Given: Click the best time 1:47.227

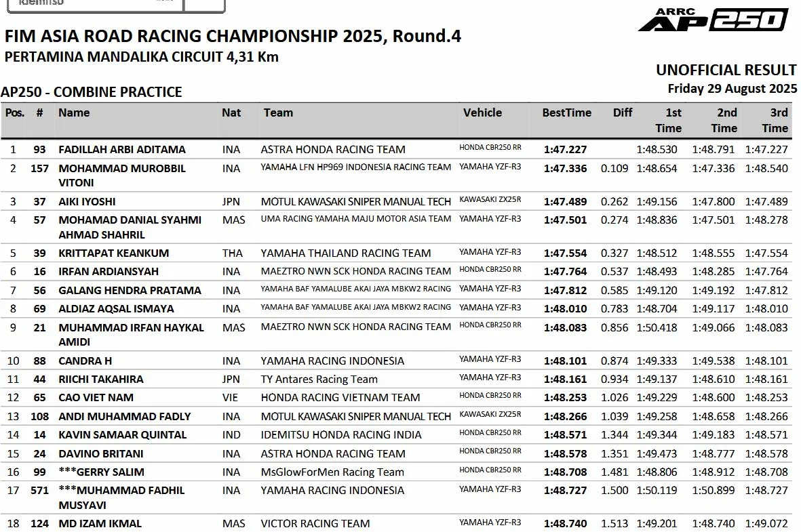Looking at the screenshot, I should pyautogui.click(x=565, y=150).
